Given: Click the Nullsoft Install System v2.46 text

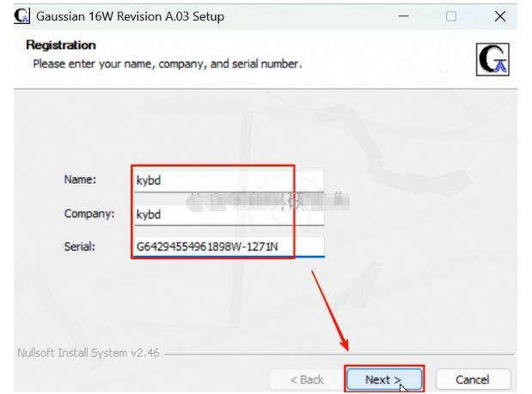Looking at the screenshot, I should (74, 353).
